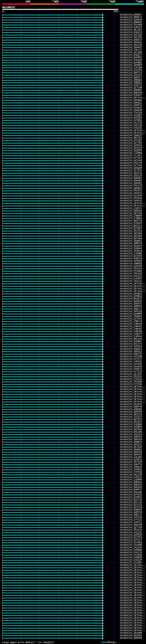Select hit label UniRef100_B5MEI7
The height and width of the screenshot is (644, 146).
[x=131, y=17]
